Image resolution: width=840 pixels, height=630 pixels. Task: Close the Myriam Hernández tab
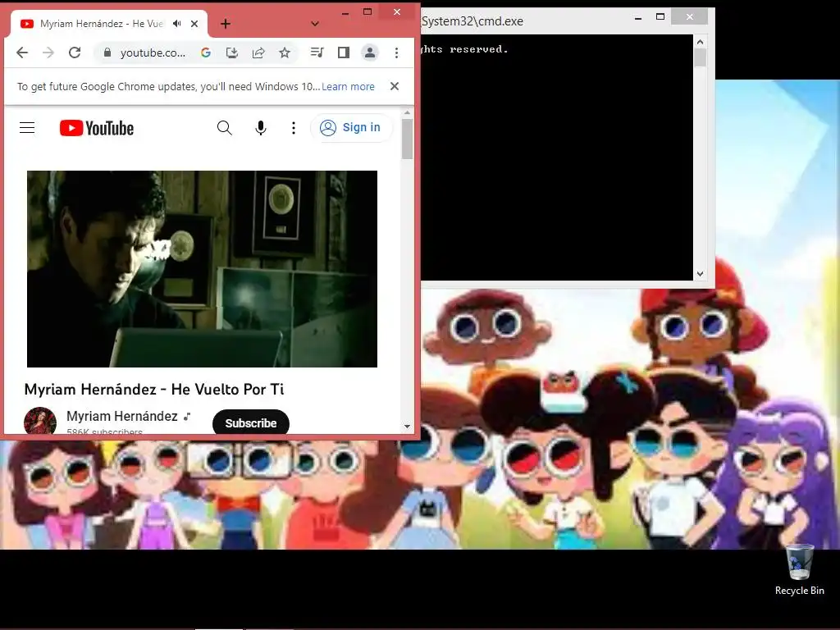pyautogui.click(x=194, y=24)
